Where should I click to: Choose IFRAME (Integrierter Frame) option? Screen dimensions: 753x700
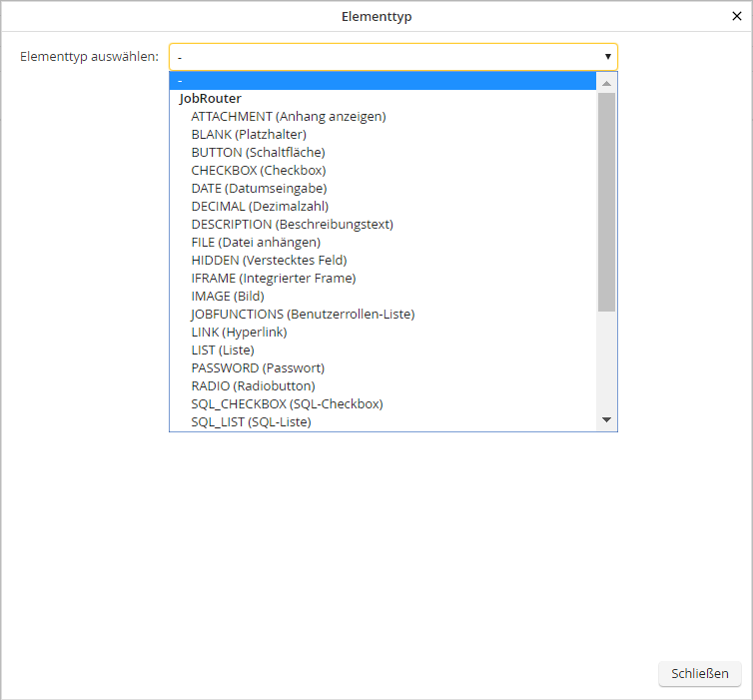[x=273, y=278]
